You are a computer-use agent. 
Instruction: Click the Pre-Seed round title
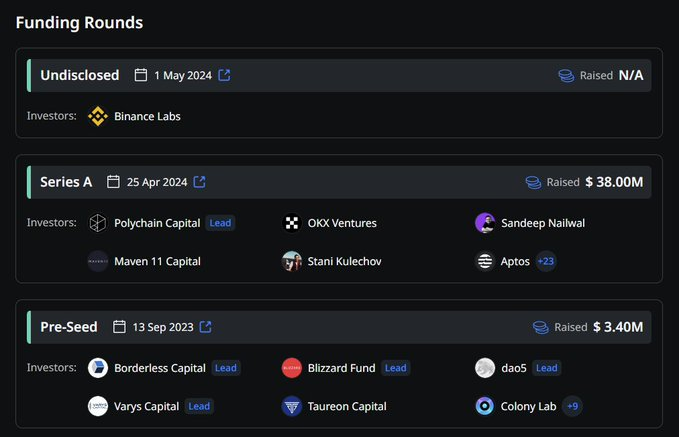click(69, 327)
